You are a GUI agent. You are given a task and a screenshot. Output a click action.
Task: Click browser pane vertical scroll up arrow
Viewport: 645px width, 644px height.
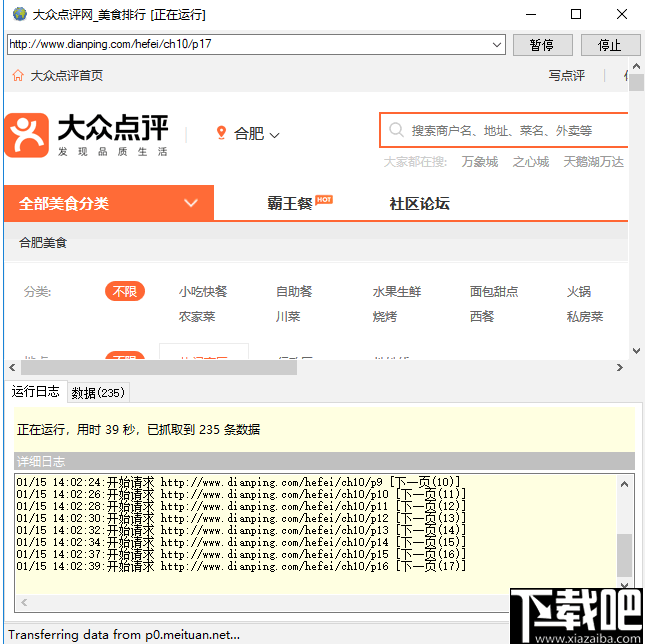636,66
